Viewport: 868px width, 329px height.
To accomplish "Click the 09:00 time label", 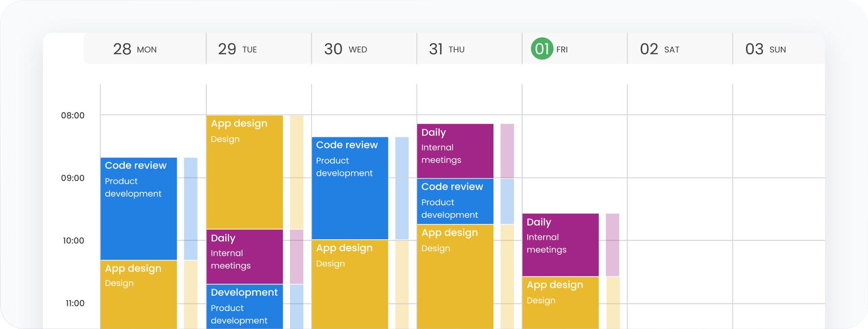I will 74,178.
